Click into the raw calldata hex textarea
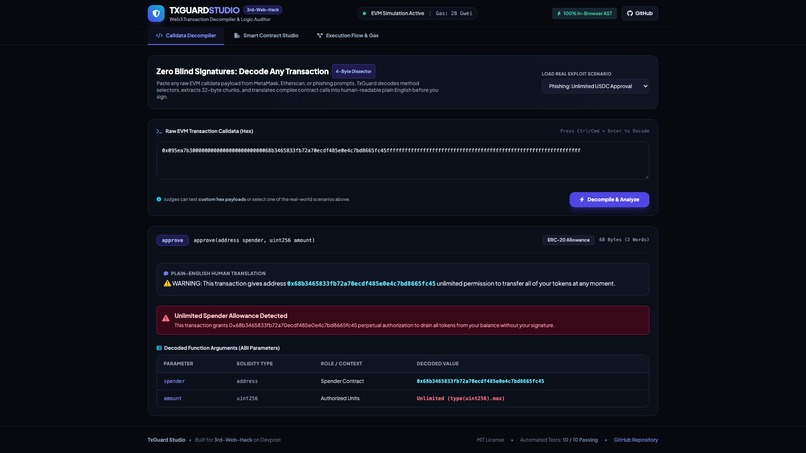 point(402,160)
